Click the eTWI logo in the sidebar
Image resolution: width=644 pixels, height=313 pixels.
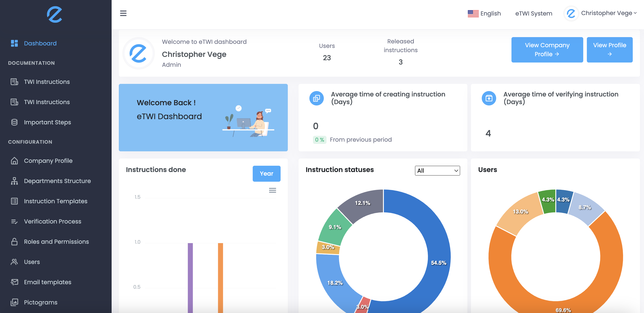54,14
